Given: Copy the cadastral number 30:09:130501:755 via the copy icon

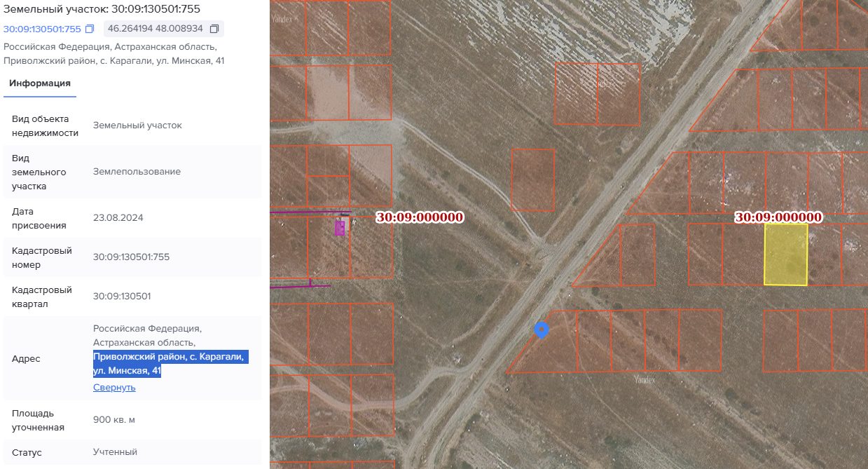Looking at the screenshot, I should 89,29.
